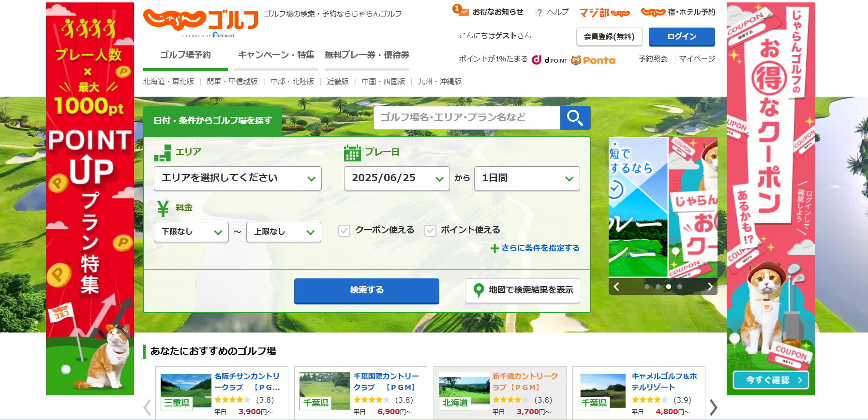The height and width of the screenshot is (420, 868).
Task: Click the area map icon
Action: pos(162,153)
